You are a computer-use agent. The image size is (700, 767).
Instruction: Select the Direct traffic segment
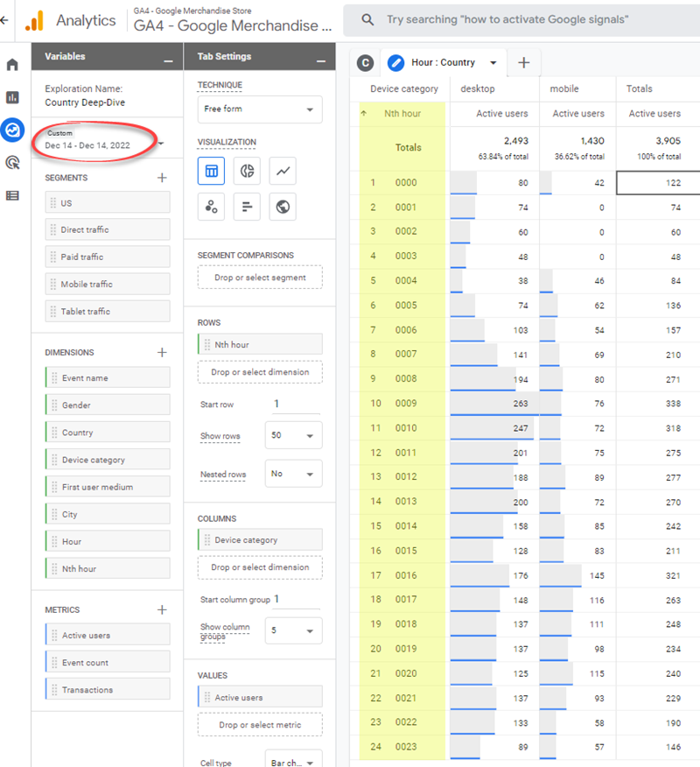coord(108,229)
